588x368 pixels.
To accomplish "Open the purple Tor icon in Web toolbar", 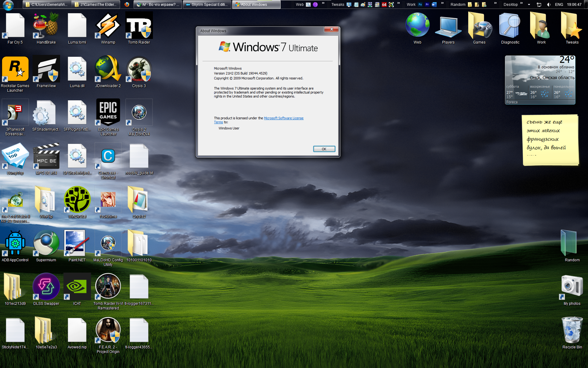I will 315,5.
